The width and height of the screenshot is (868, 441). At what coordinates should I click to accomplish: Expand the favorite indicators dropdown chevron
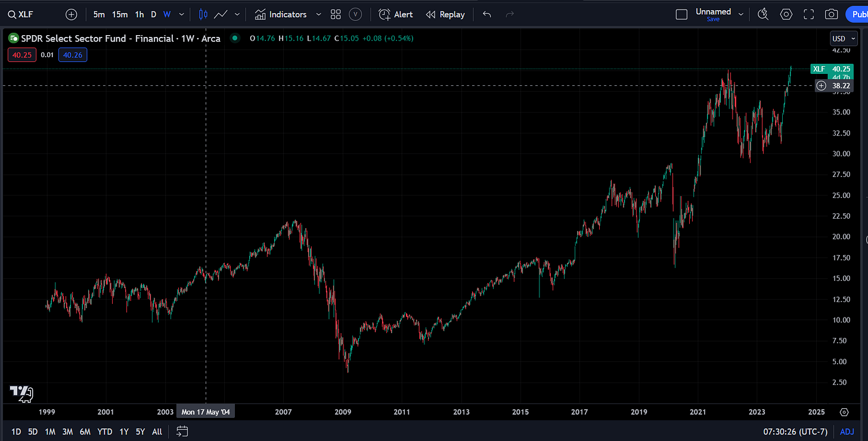click(x=318, y=14)
